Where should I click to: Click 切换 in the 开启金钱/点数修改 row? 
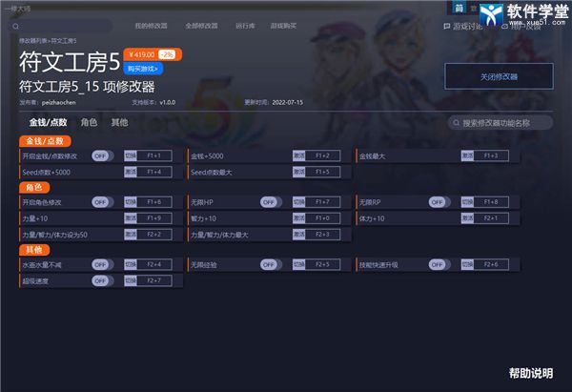coord(131,155)
